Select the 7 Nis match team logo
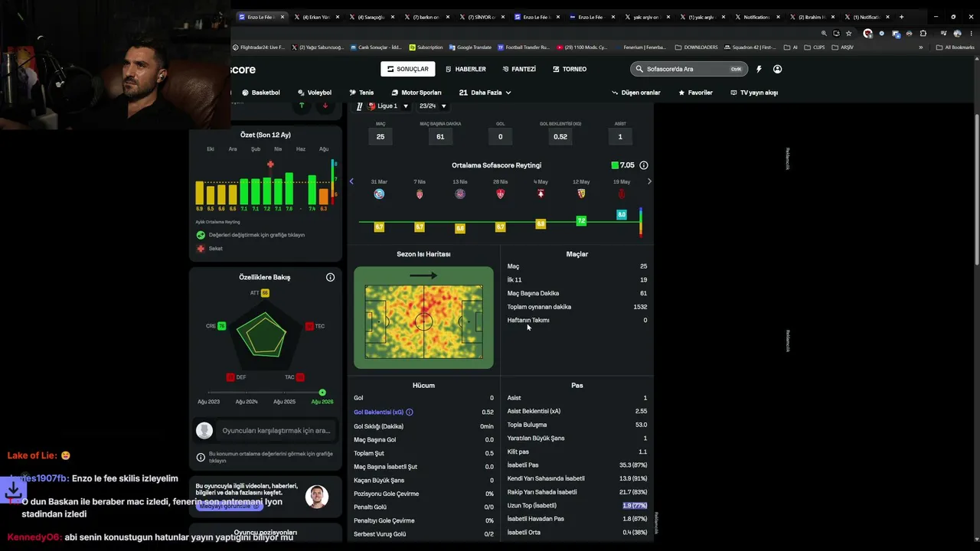Viewport: 980px width, 551px height. [x=420, y=194]
